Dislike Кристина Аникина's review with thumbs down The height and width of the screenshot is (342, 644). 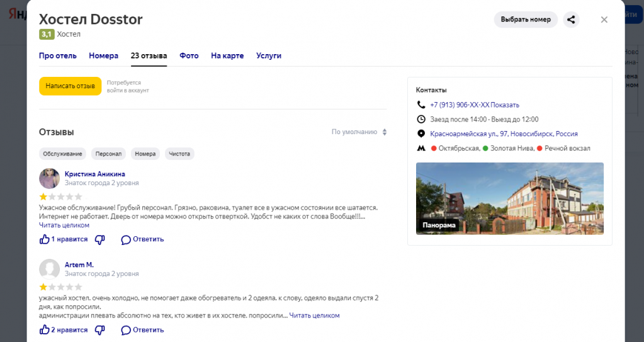coord(100,239)
